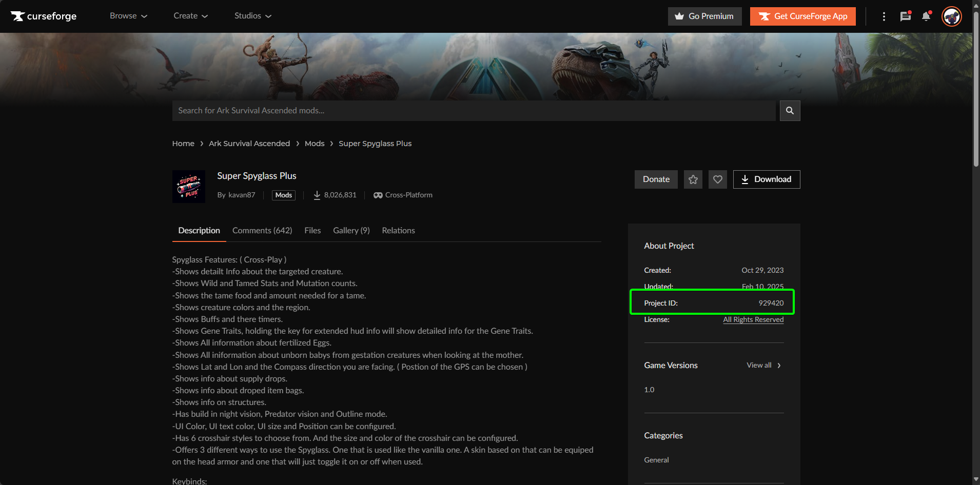Click the scrollbar down arrow
980x485 pixels.
976,479
